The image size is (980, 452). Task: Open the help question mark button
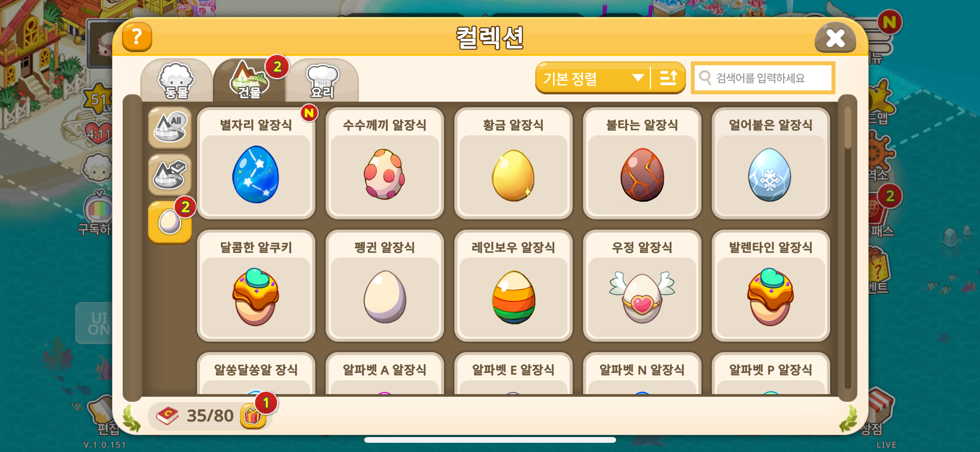point(137,37)
